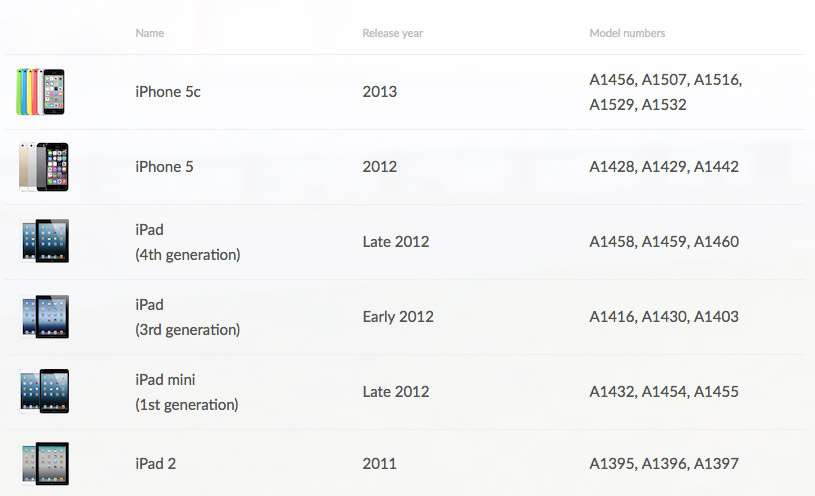
Task: Click the iPad 2 name text
Action: click(x=155, y=463)
